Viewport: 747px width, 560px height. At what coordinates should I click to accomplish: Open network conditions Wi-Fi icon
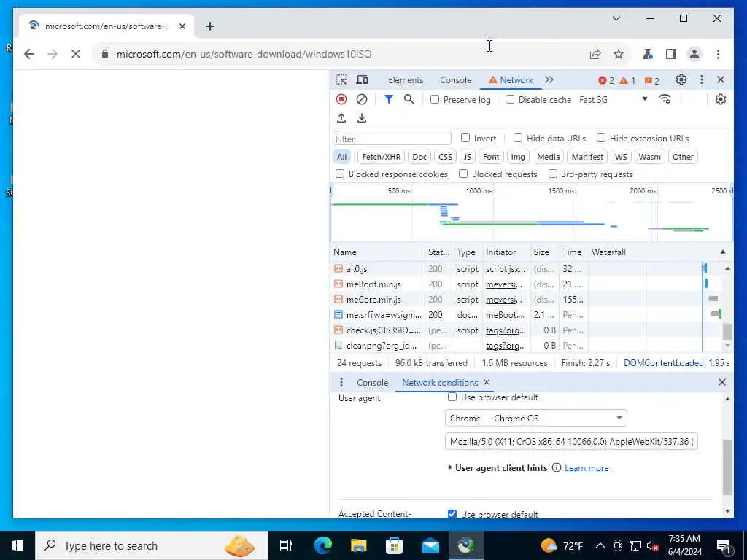pos(665,99)
